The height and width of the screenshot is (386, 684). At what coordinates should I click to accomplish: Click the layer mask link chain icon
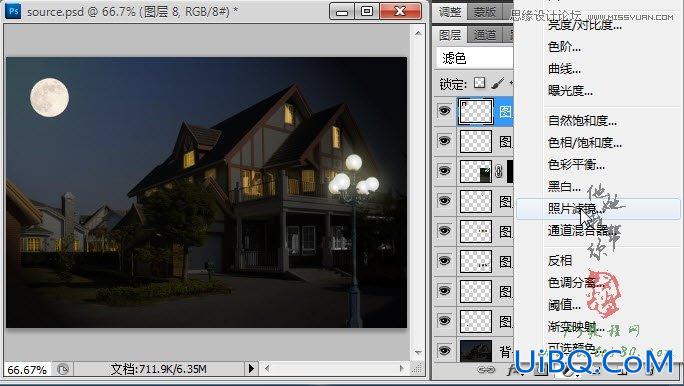[x=499, y=171]
